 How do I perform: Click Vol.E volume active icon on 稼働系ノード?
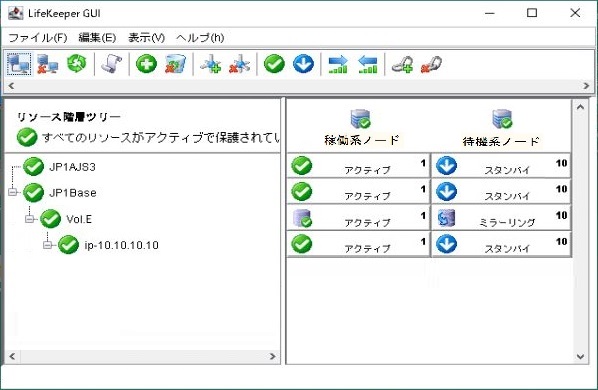(302, 218)
